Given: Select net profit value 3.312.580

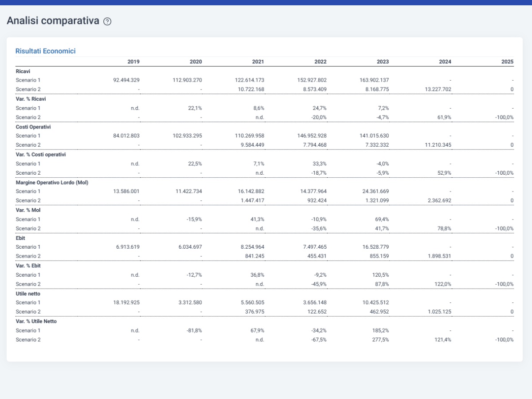Looking at the screenshot, I should [x=191, y=303].
